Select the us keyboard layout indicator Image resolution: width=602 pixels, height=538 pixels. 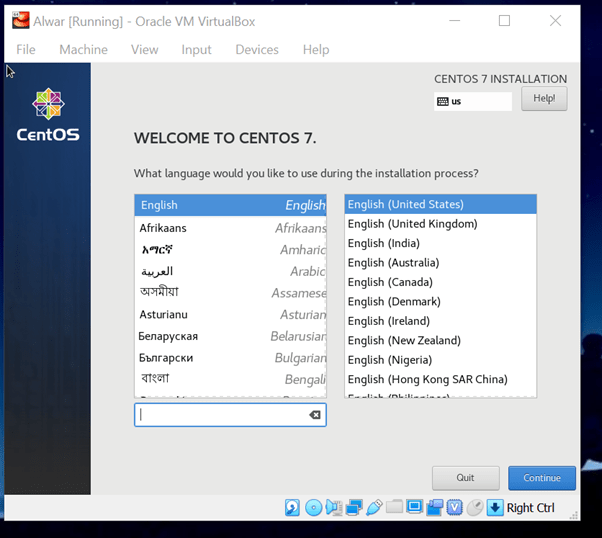[473, 101]
